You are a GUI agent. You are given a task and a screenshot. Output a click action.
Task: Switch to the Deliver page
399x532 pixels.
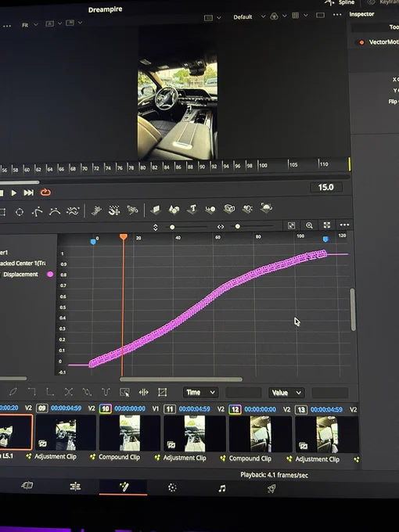pos(271,488)
